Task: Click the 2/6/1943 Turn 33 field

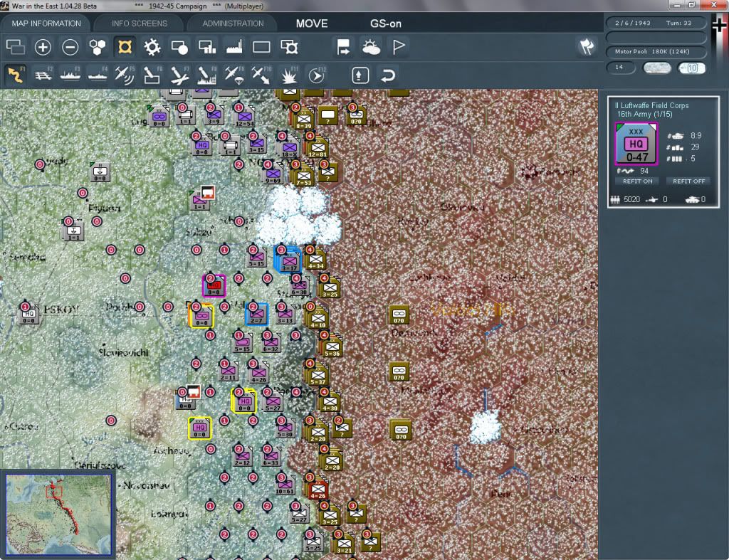Action: click(656, 23)
